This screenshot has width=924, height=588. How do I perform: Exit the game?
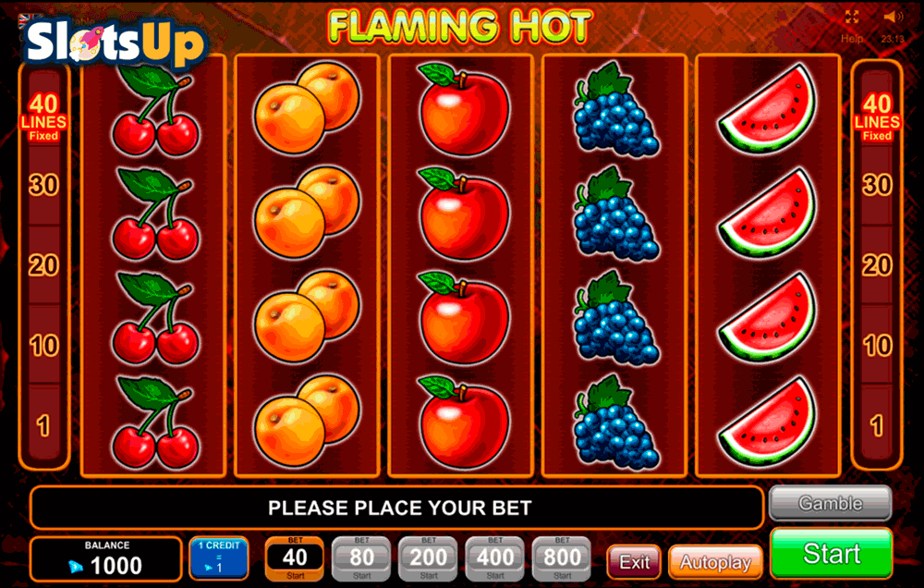[x=634, y=562]
